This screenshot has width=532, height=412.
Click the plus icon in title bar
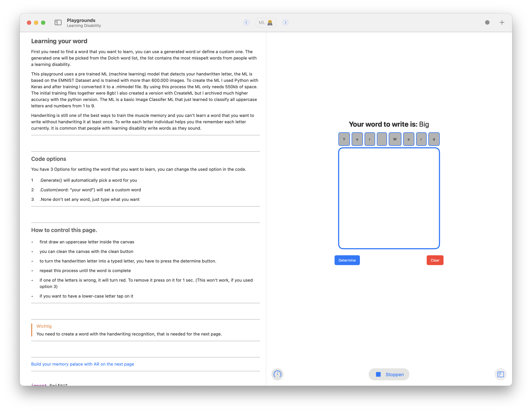(x=502, y=22)
